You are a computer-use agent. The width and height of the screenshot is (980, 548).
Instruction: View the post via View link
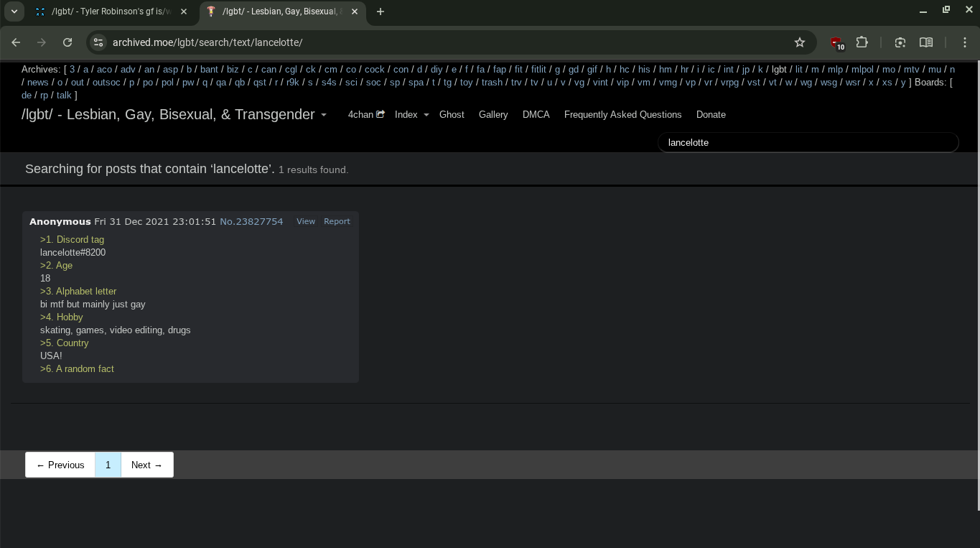coord(306,221)
